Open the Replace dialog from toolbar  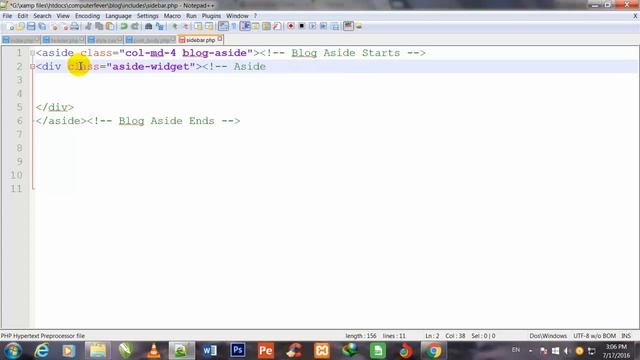coord(160,27)
